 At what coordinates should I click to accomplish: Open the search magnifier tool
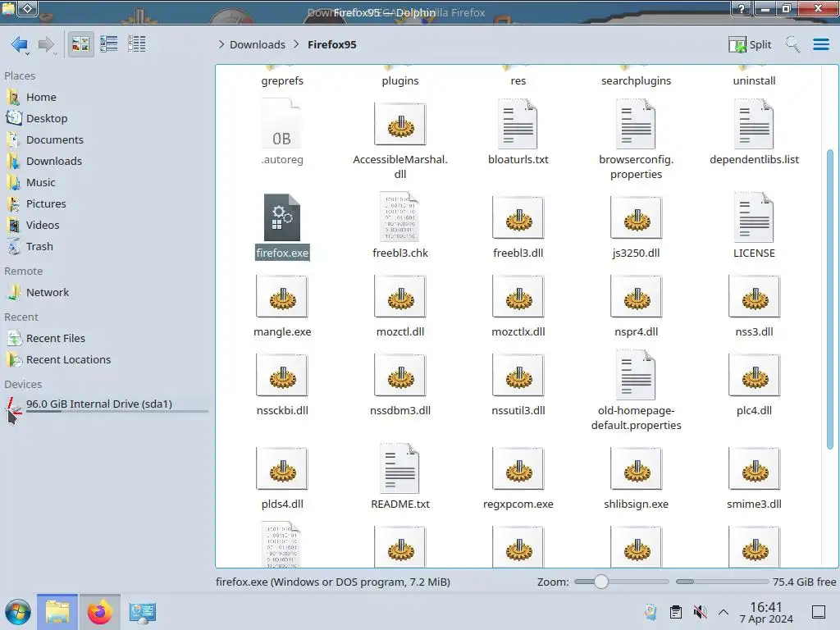[792, 44]
